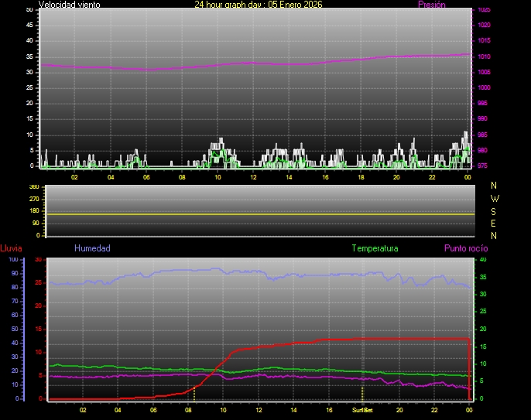Click the 24 hour graph date title
Viewport: 531px width, 420px height.
tap(259, 5)
